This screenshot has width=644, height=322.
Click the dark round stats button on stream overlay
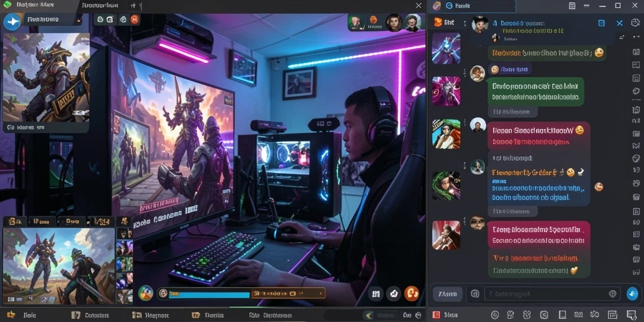click(x=376, y=293)
